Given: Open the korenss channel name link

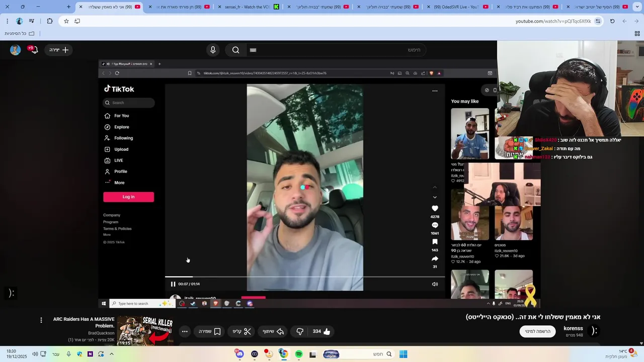Looking at the screenshot, I should (573, 328).
